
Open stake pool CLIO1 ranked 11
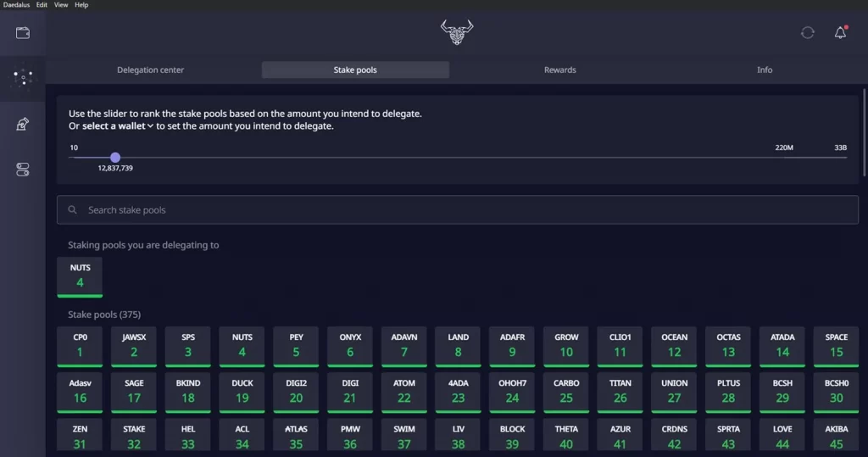tap(620, 346)
